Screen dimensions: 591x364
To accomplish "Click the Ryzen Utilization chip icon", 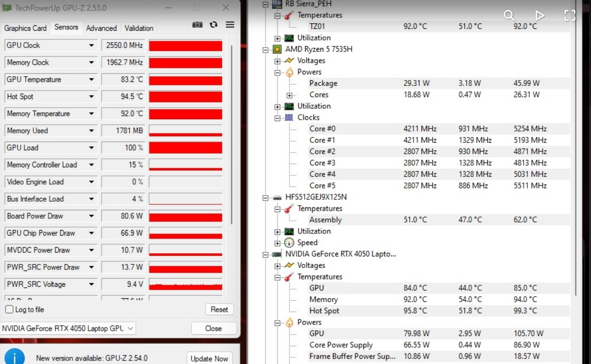I will (x=289, y=106).
